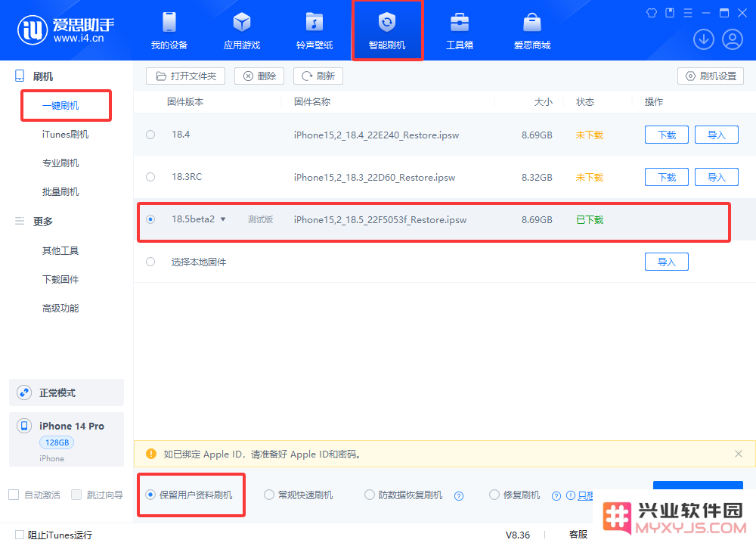
Task: Select firmware 18.3RC radio button
Action: click(x=150, y=177)
